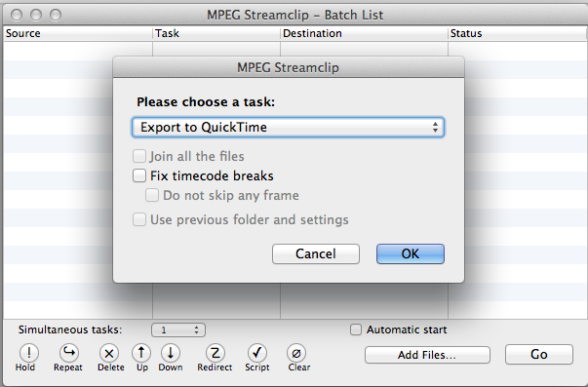Open the Script checkmark icon
Viewport: 588px width, 387px height.
[x=257, y=353]
